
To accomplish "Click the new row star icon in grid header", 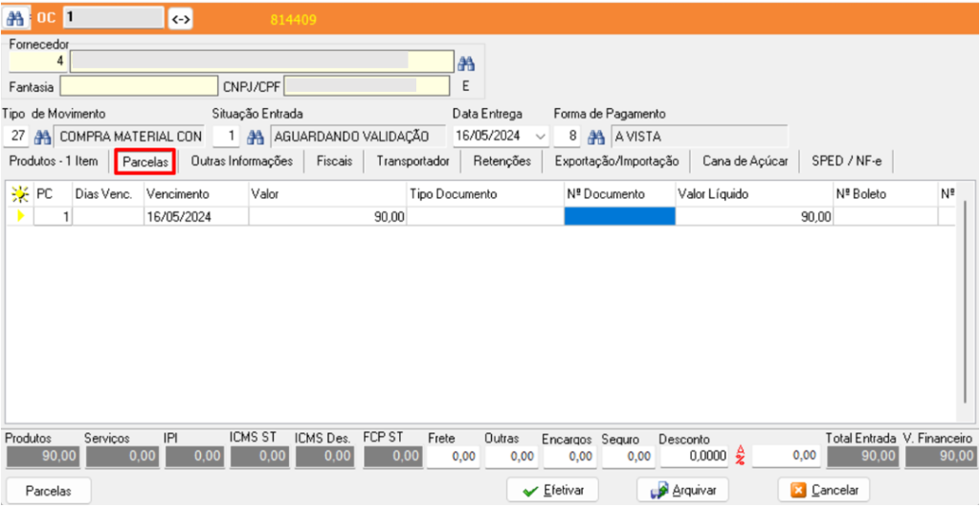I will click(19, 194).
